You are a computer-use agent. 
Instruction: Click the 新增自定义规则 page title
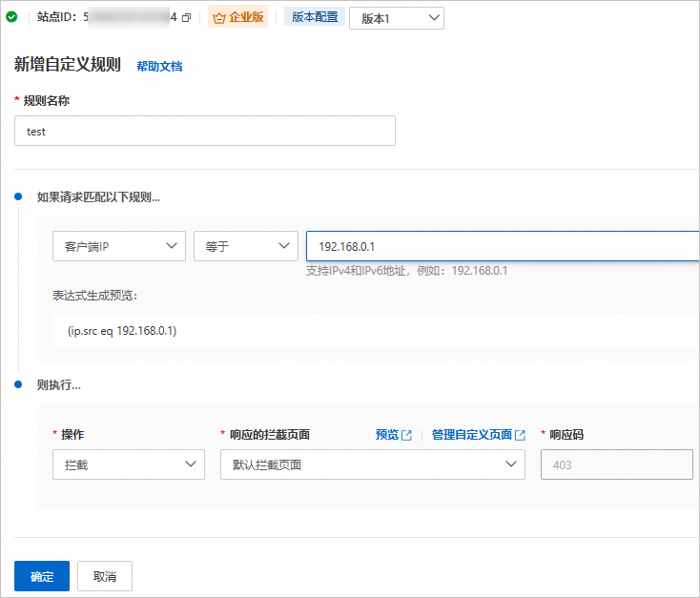point(68,64)
